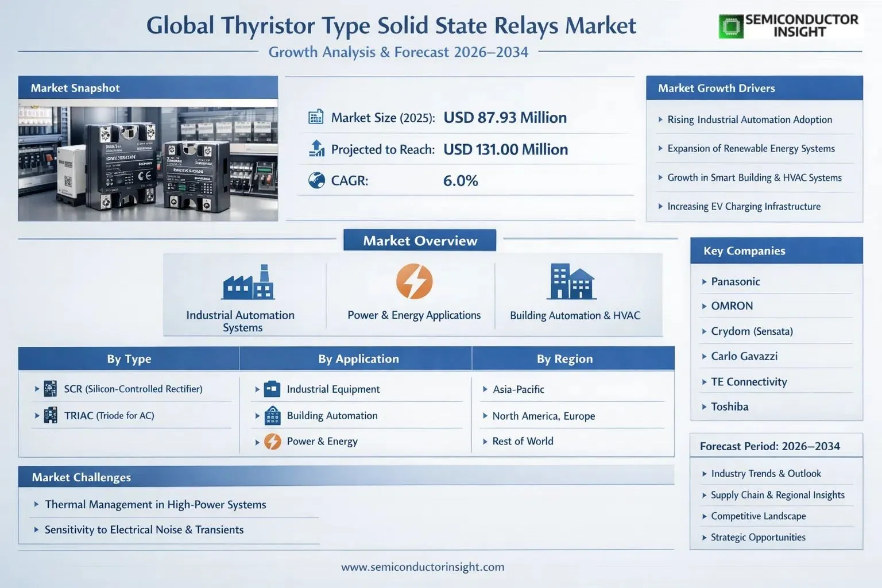Click the USD 87.93 Million value
Image resolution: width=882 pixels, height=588 pixels.
[505, 117]
